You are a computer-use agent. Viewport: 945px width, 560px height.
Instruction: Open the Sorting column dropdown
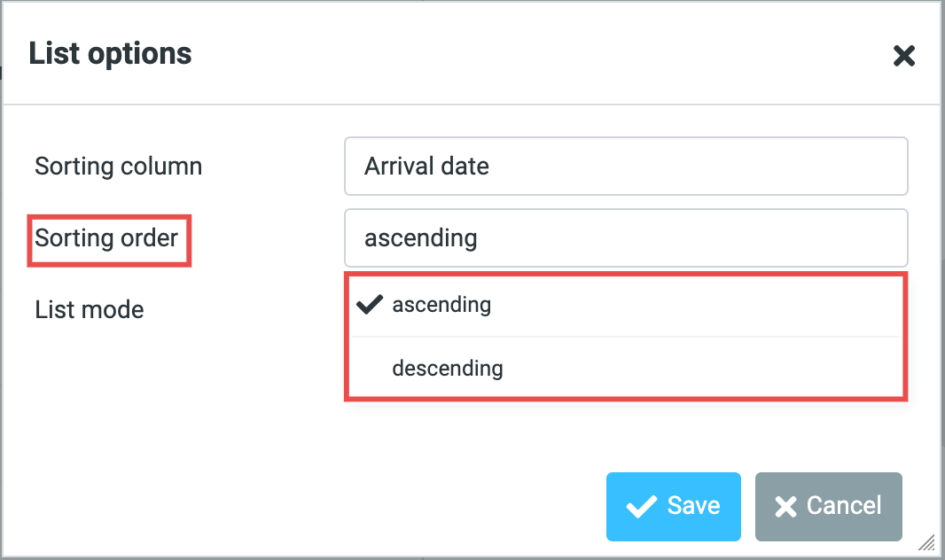625,166
